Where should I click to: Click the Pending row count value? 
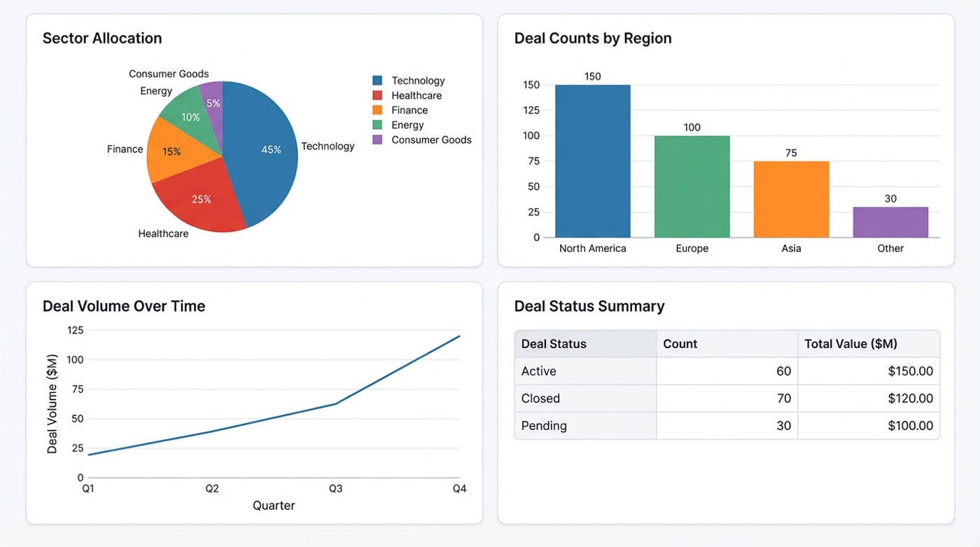(x=787, y=426)
